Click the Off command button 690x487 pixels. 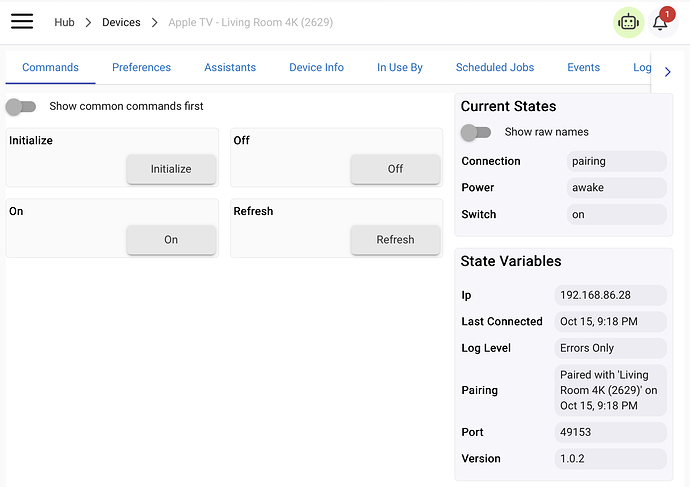click(x=395, y=169)
